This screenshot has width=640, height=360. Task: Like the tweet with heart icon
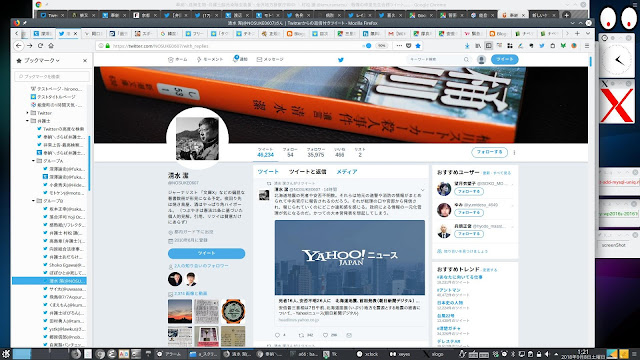pos(325,335)
